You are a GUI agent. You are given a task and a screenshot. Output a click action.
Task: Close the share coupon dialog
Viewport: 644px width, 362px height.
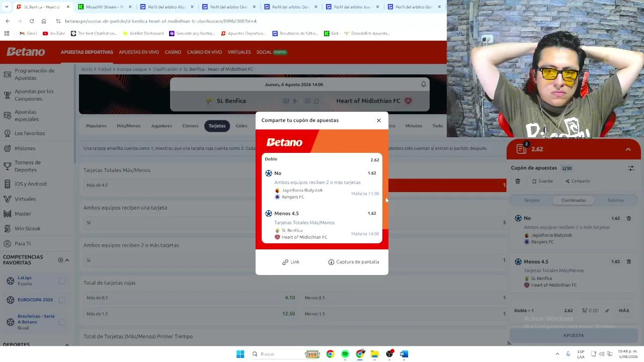pos(379,120)
